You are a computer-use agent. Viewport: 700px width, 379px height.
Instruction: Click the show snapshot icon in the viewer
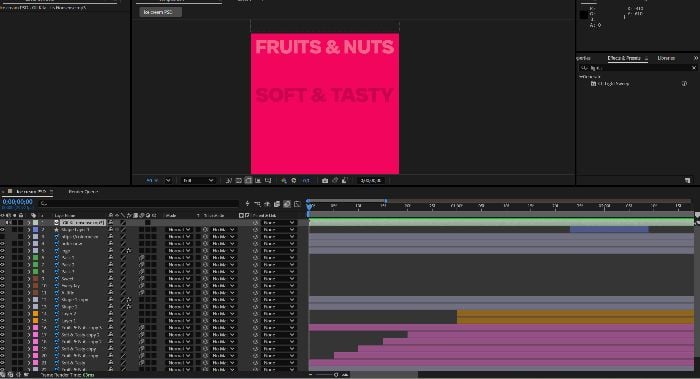point(335,180)
